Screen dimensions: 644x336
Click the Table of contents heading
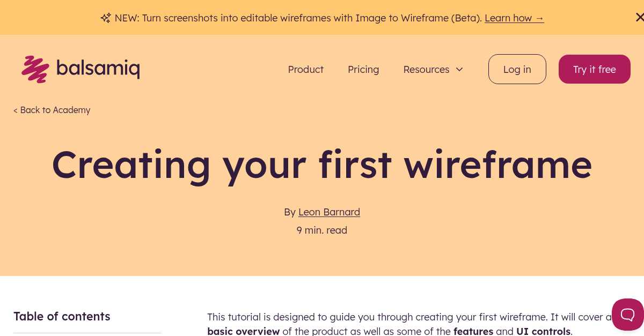pyautogui.click(x=62, y=316)
